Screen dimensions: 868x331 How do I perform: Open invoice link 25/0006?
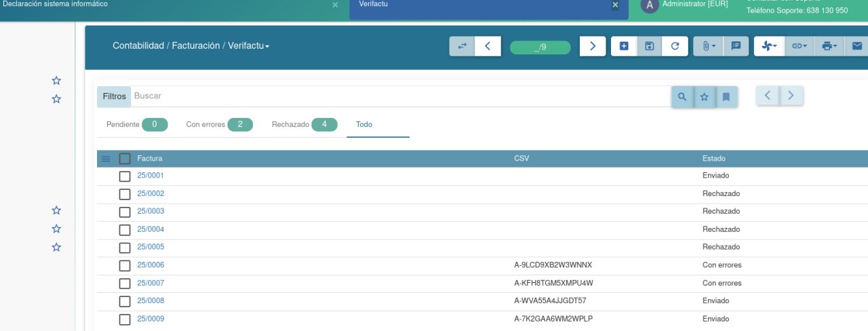[x=151, y=265]
